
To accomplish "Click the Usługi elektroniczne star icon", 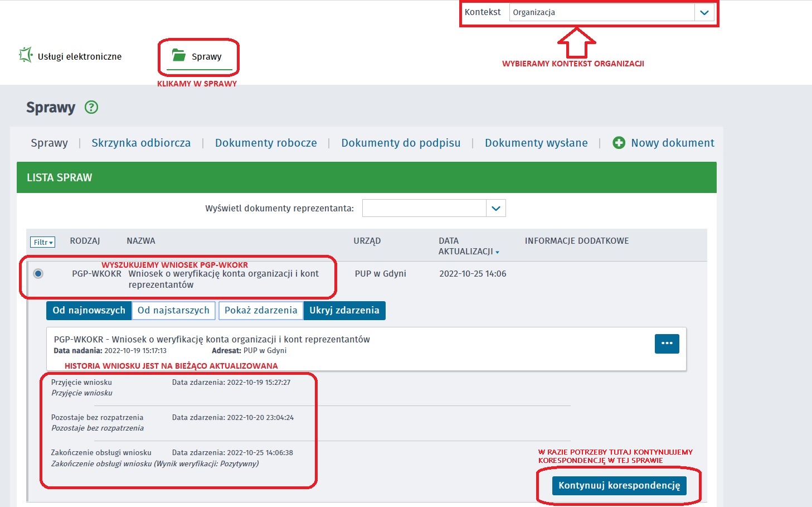I will [x=26, y=55].
